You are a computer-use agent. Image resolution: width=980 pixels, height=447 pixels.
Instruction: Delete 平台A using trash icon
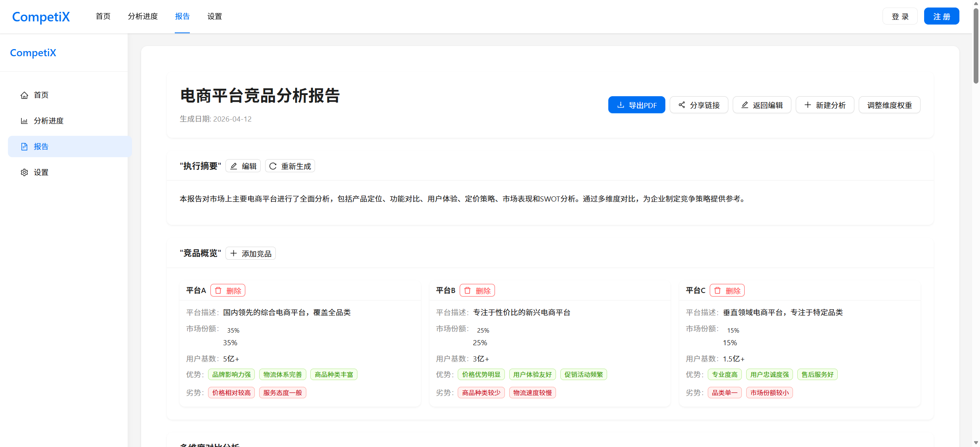(218, 291)
